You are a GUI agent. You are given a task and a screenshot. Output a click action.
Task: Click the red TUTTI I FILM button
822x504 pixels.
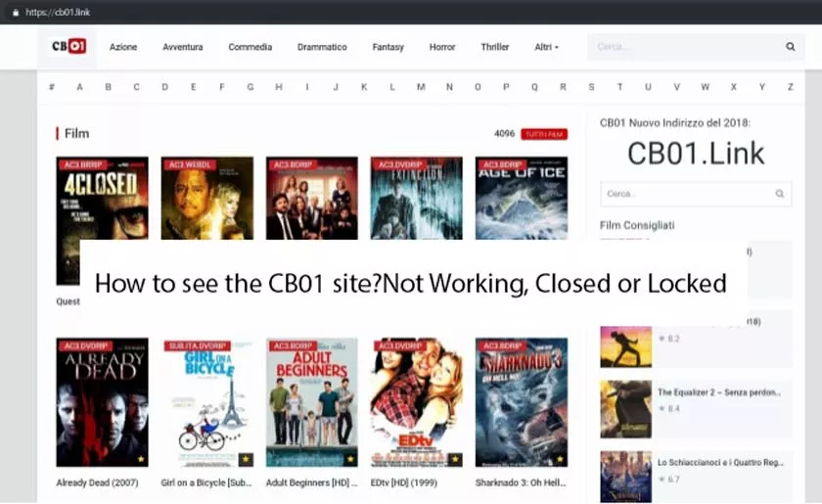(544, 134)
